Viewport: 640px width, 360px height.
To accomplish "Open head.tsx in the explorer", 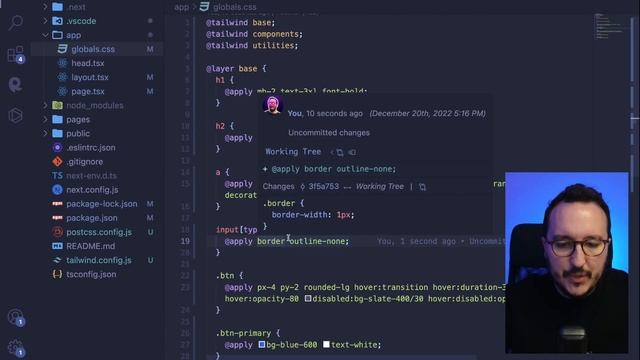I will (88, 63).
